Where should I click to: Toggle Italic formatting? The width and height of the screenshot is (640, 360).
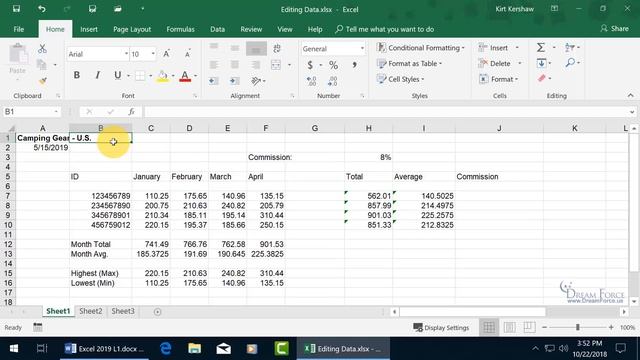pyautogui.click(x=97, y=75)
